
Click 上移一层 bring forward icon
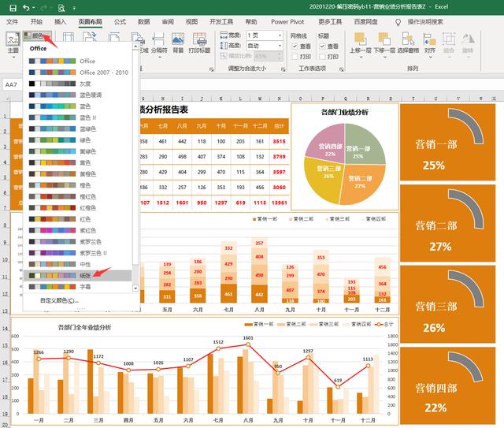coord(359,41)
